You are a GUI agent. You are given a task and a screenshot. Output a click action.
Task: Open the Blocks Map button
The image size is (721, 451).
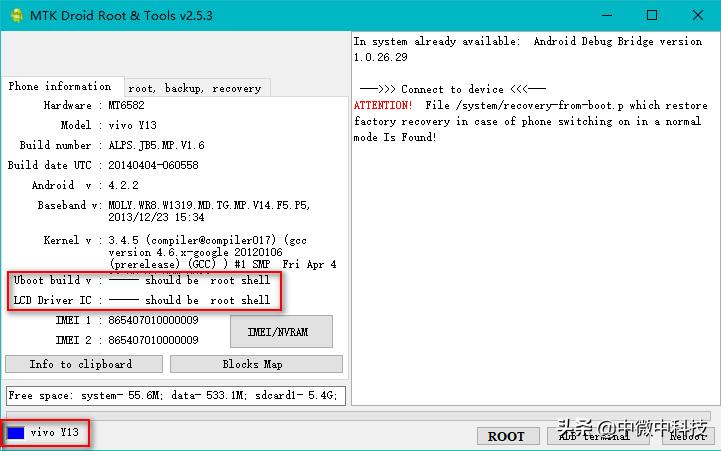pyautogui.click(x=256, y=364)
